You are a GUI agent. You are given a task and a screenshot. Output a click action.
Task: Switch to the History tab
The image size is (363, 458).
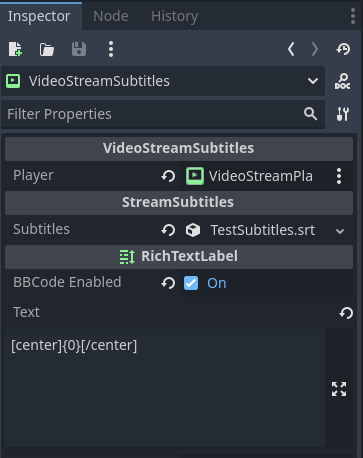174,16
